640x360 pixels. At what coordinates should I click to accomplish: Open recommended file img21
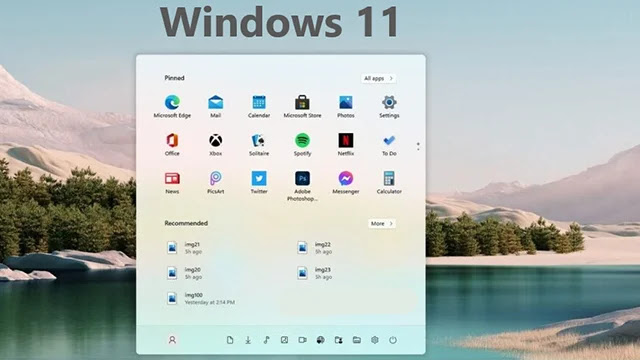pyautogui.click(x=184, y=248)
